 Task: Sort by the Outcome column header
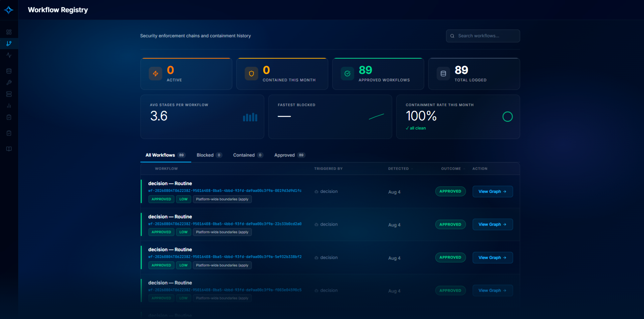coord(453,169)
